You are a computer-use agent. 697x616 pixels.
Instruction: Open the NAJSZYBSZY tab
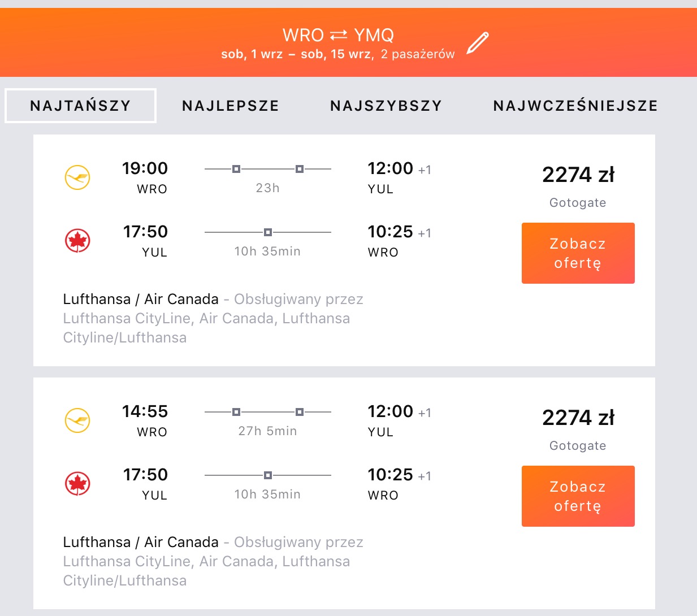point(386,106)
